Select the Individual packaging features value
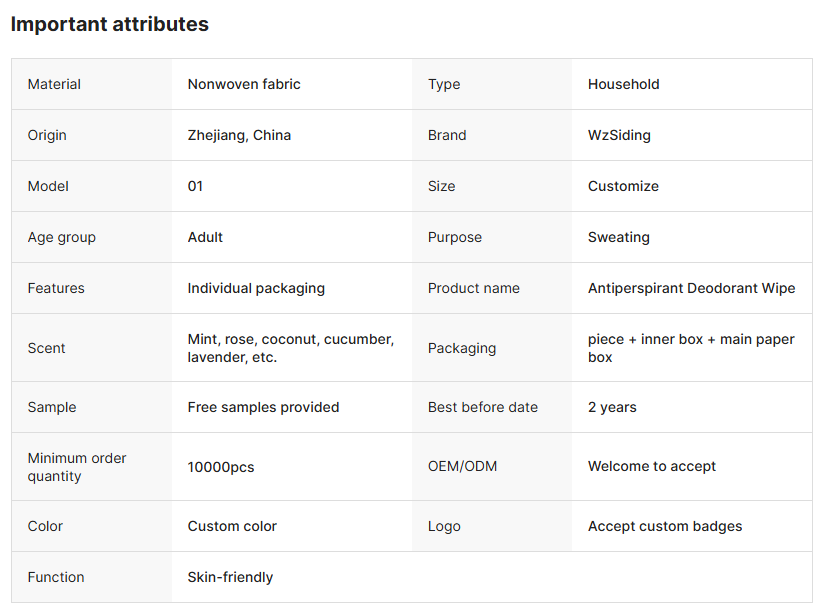 pos(256,289)
